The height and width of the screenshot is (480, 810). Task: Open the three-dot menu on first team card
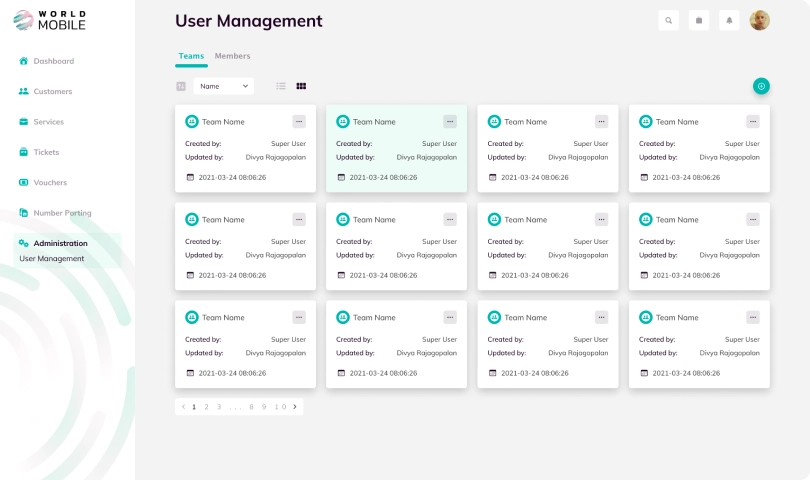[x=299, y=121]
